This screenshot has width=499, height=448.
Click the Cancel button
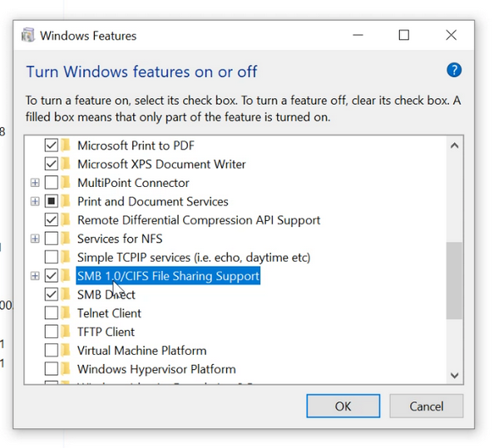[427, 406]
